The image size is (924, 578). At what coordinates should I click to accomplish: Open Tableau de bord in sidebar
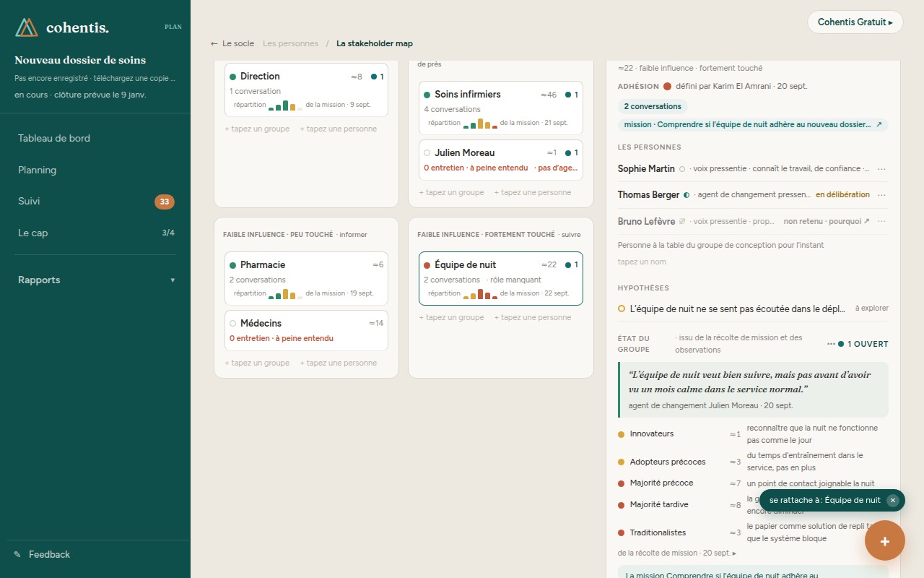pos(95,139)
